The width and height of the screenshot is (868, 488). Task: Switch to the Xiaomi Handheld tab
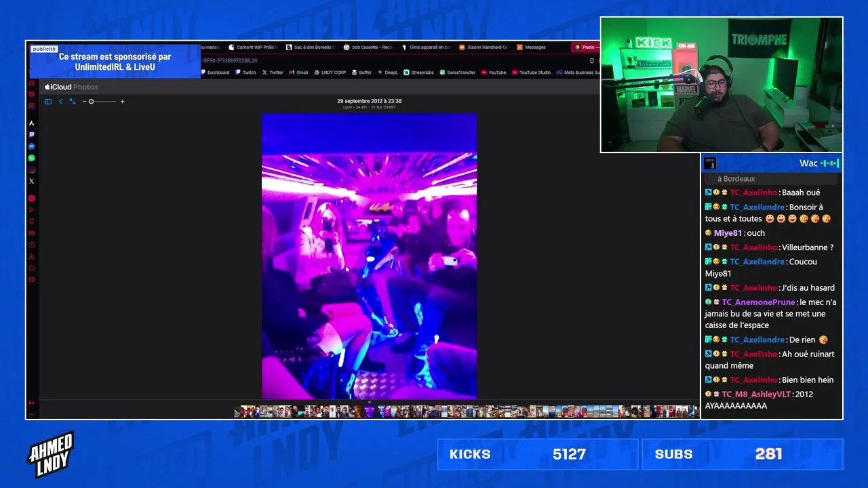pos(484,47)
